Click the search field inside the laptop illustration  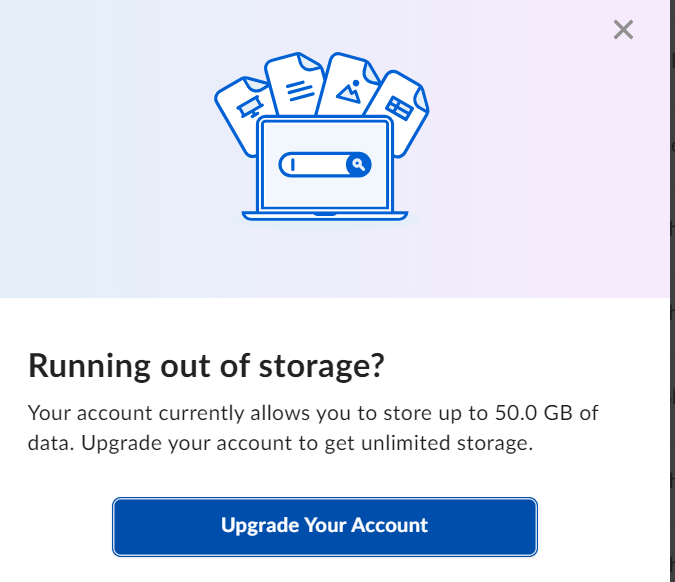click(325, 164)
